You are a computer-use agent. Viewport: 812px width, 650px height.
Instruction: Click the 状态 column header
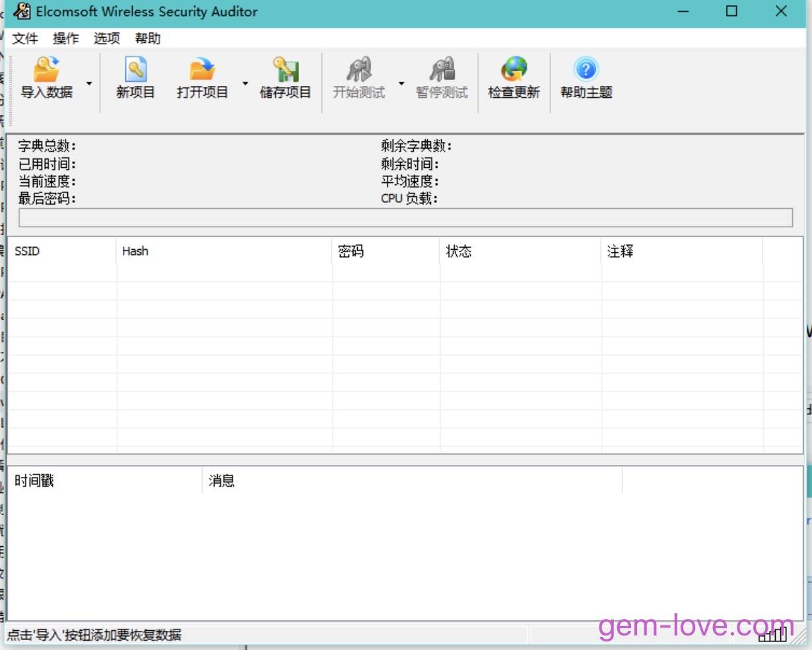point(521,251)
